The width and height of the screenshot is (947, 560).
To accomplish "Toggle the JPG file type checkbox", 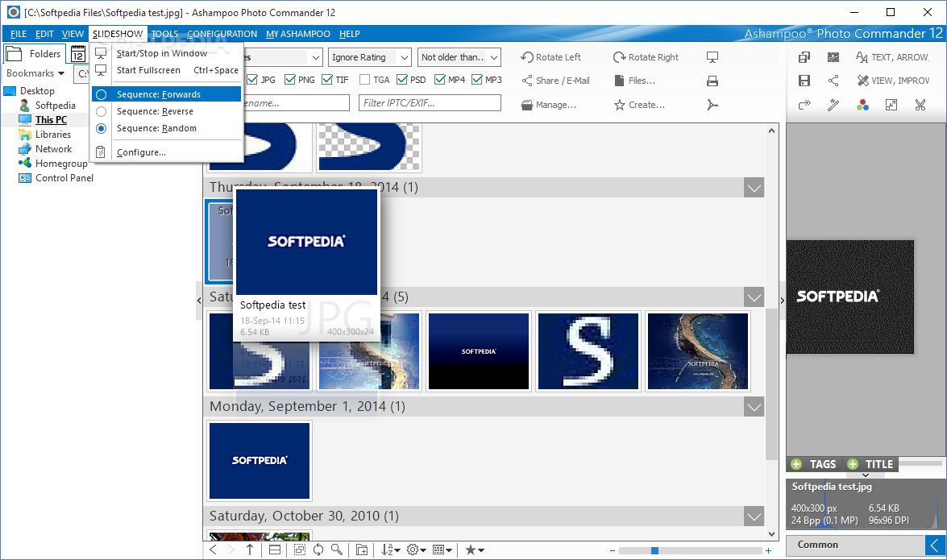I will point(252,80).
